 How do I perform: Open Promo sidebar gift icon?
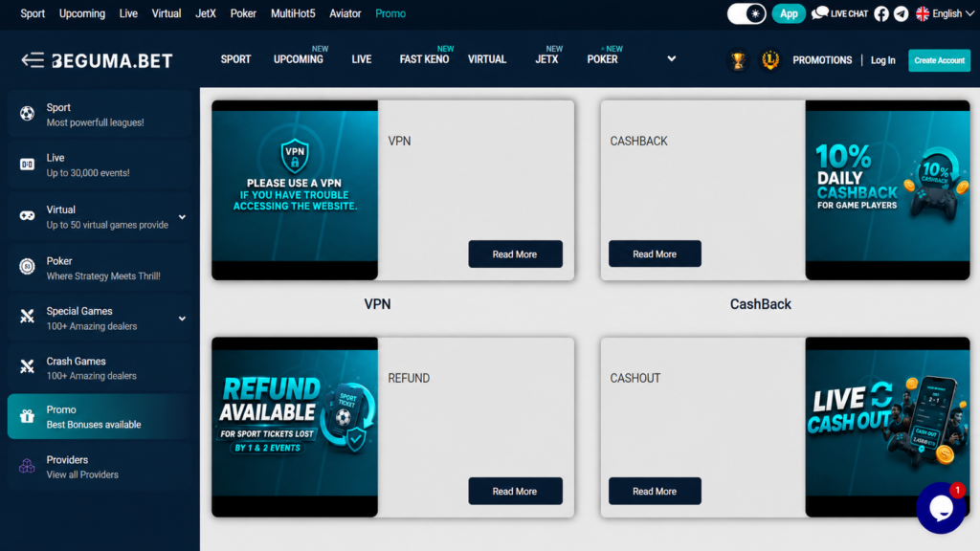point(27,416)
